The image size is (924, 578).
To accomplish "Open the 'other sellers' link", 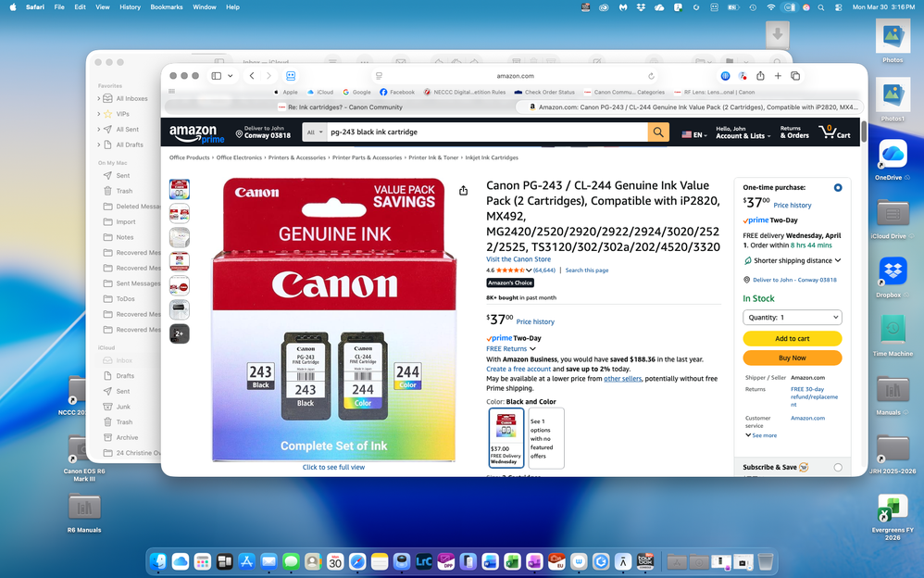I will 622,379.
